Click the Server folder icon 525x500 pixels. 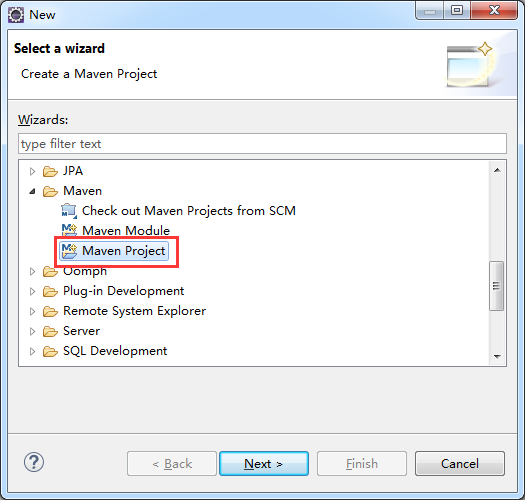point(50,332)
